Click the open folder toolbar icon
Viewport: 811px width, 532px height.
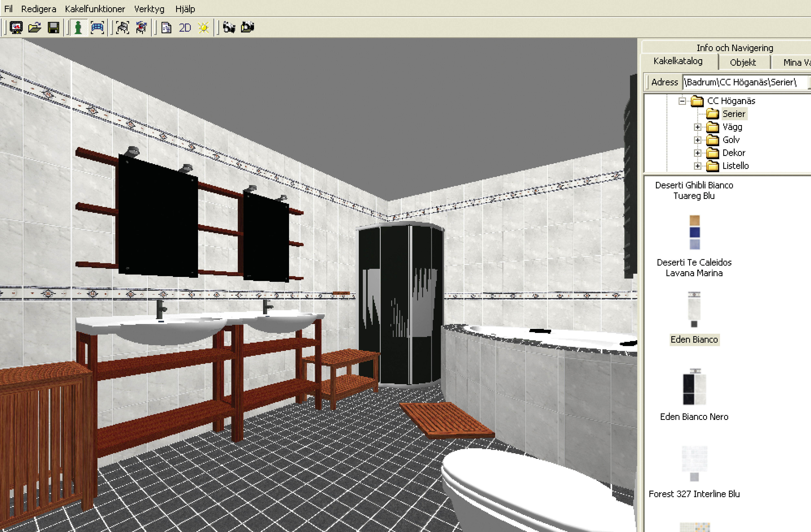[34, 28]
